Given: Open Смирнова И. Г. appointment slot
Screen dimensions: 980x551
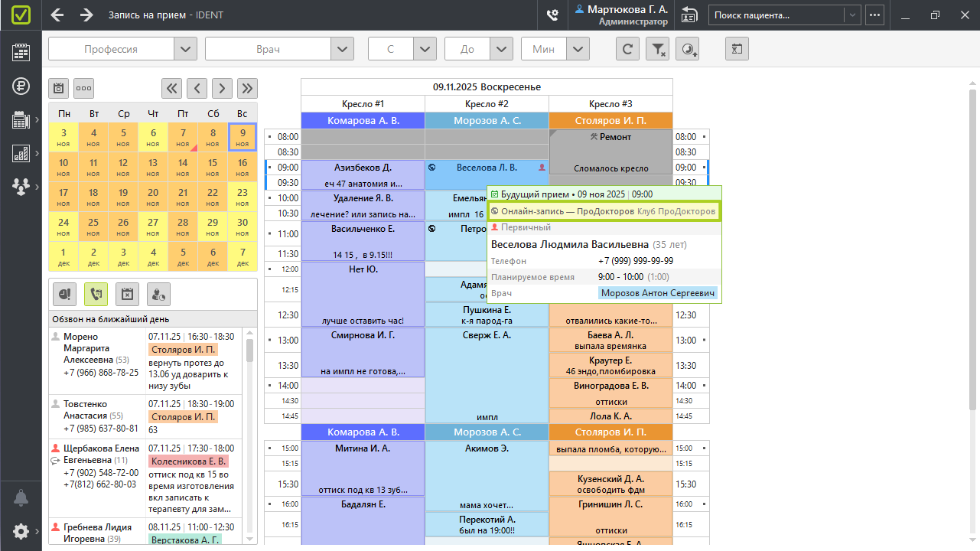Looking at the screenshot, I should (363, 352).
